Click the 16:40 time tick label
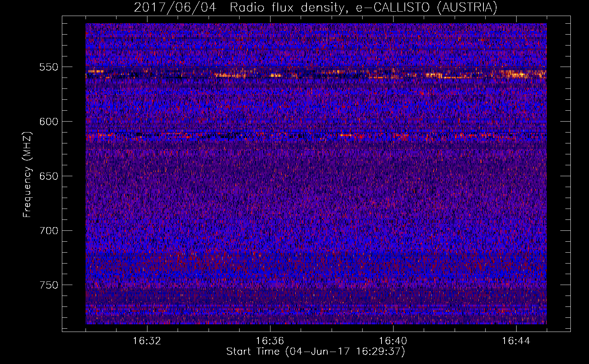The height and width of the screenshot is (364, 589). (393, 341)
